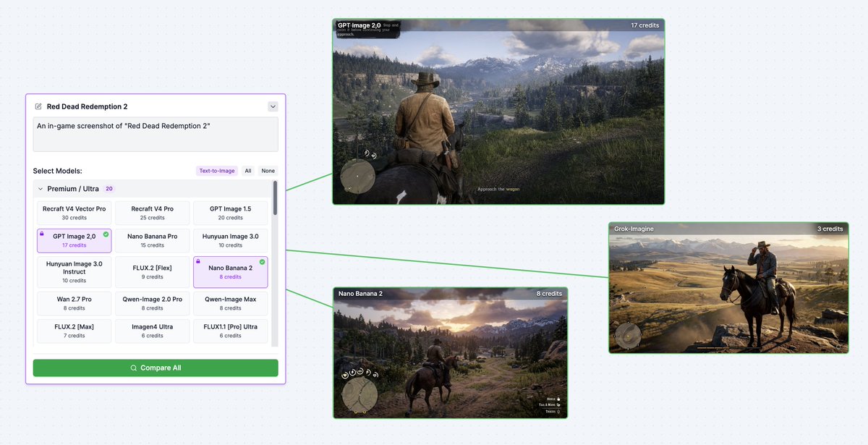Viewport: 868px width, 445px height.
Task: Collapse the prompt panel with the chevron dropdown
Action: pos(273,106)
